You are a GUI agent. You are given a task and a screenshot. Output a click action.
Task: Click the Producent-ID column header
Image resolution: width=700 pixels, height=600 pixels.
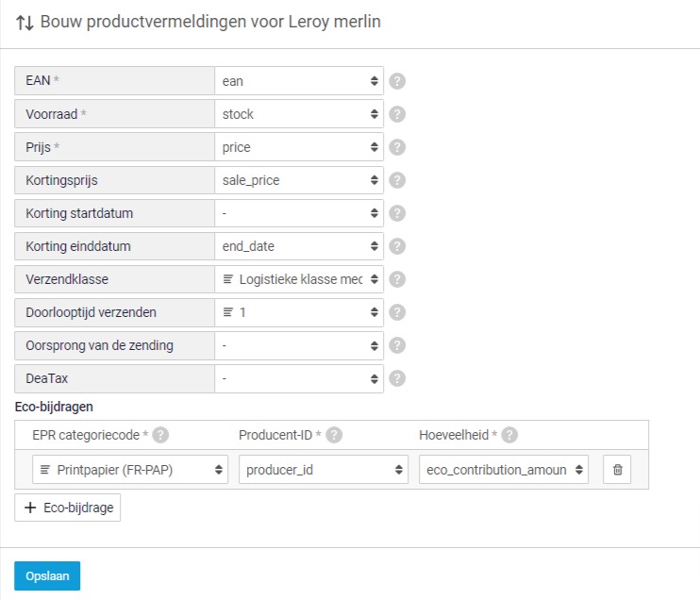pyautogui.click(x=275, y=435)
